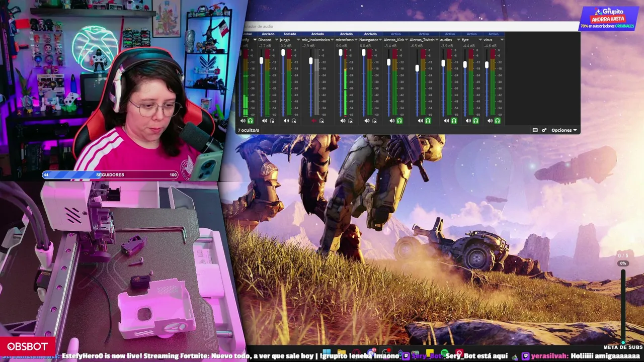The width and height of the screenshot is (644, 362).
Task: Click the Alertas_Kick volume fader handle
Action: point(388,62)
